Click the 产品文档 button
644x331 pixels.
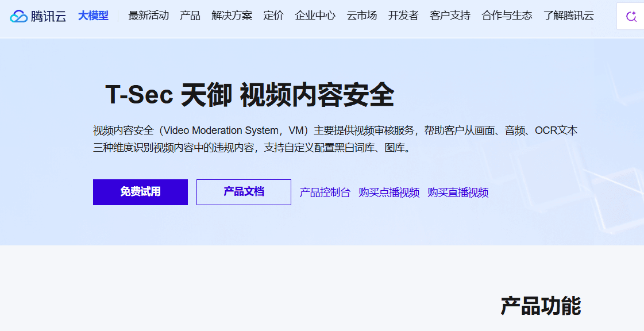pyautogui.click(x=244, y=192)
